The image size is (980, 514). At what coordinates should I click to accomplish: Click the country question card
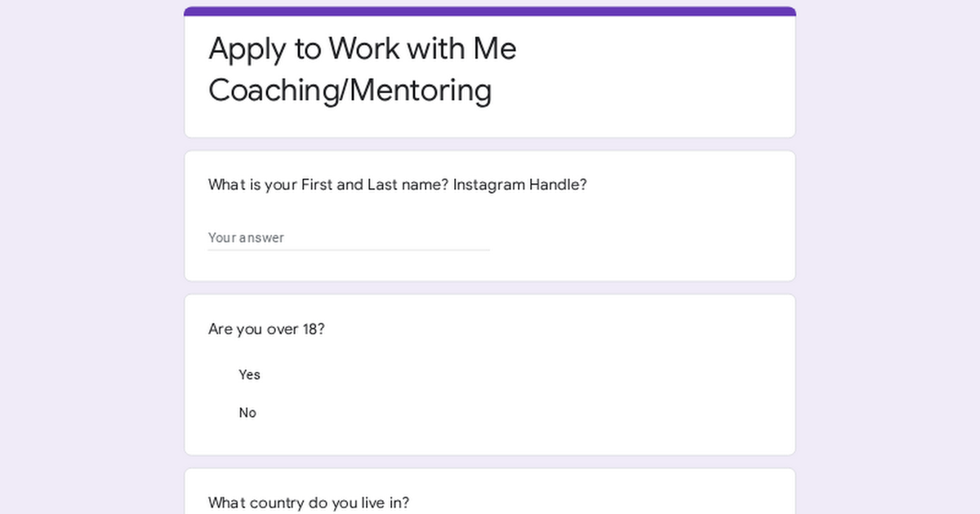tap(612, 490)
